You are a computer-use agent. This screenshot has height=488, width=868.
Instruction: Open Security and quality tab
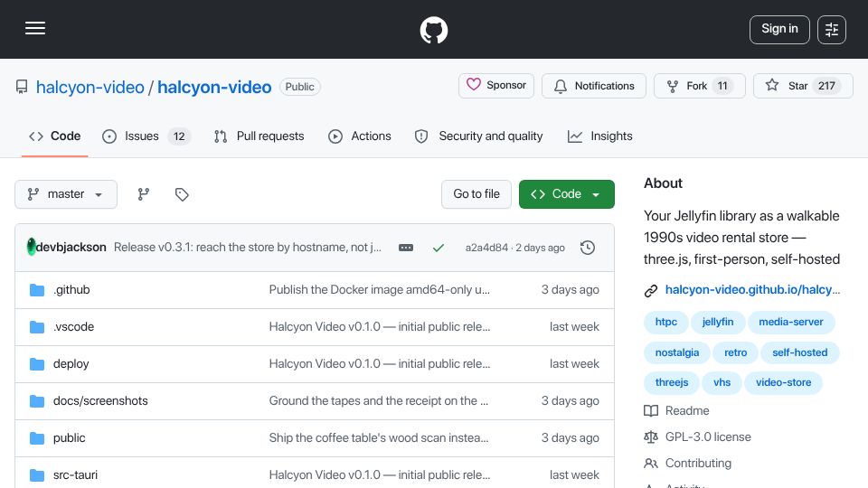coord(478,136)
